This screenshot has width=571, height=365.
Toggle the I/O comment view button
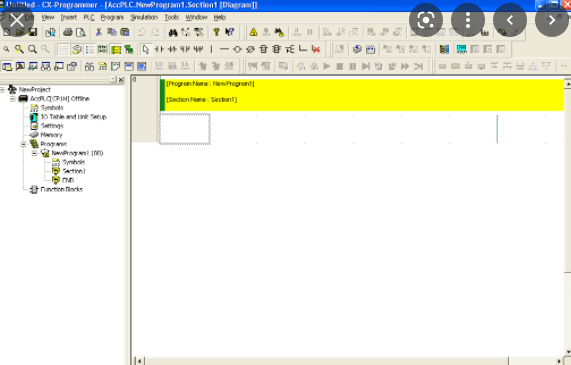pyautogui.click(x=103, y=49)
